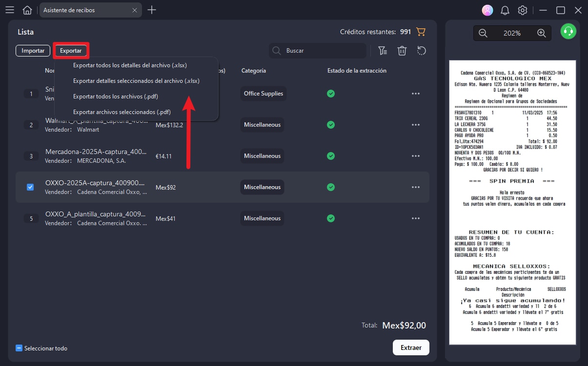Open the filter receipts icon

coord(383,50)
